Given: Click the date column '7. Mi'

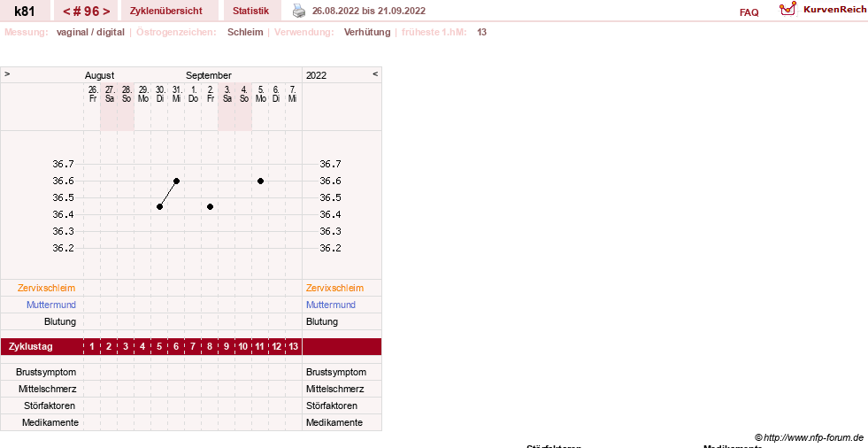Looking at the screenshot, I should point(292,94).
